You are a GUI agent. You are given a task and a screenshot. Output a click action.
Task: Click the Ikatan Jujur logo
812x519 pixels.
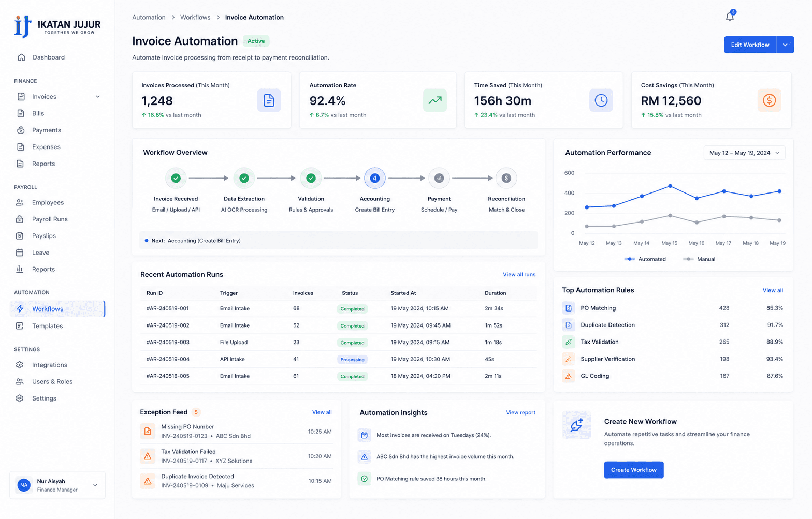pos(57,26)
